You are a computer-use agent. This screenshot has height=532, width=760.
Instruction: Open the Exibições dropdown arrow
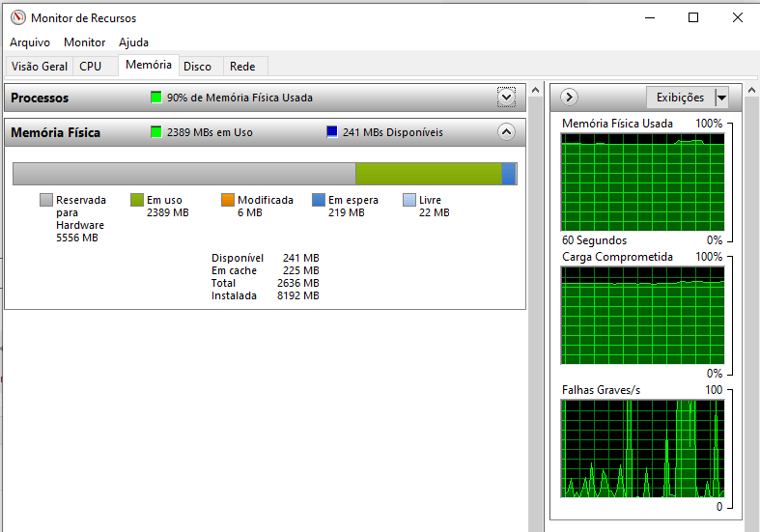(x=721, y=98)
